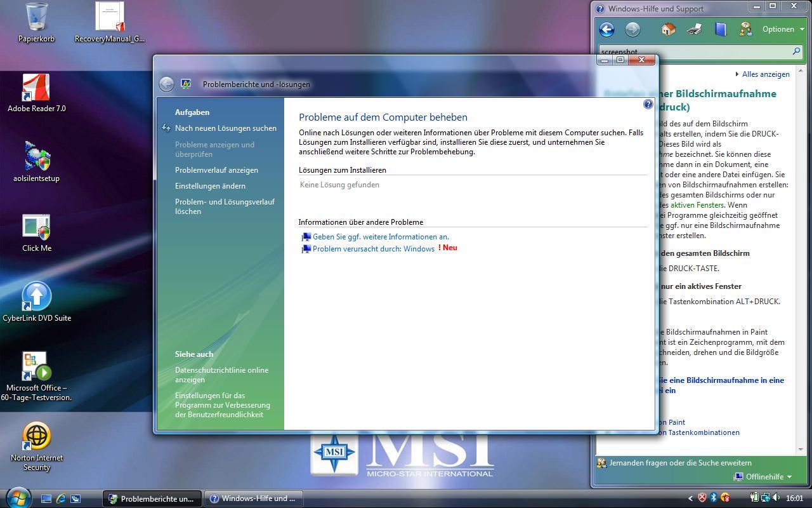Select Problemverlauf anzeigen task
The image size is (812, 508).
coord(216,170)
